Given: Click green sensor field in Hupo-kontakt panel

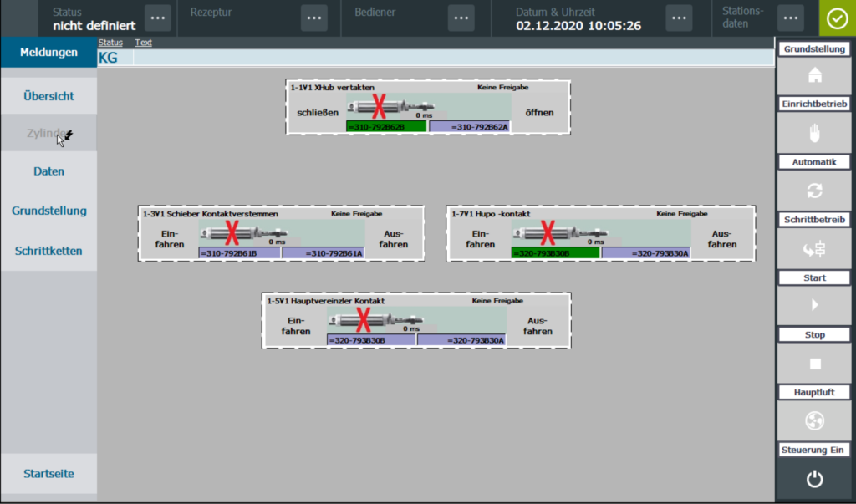Looking at the screenshot, I should 556,253.
